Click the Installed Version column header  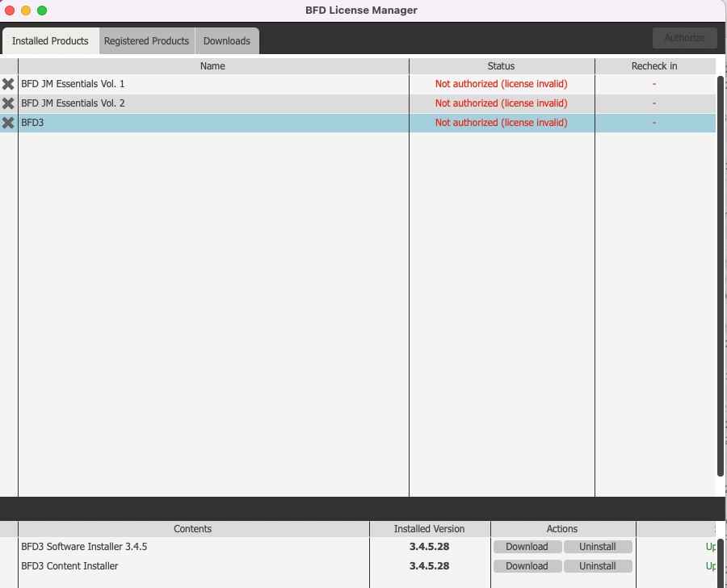pyautogui.click(x=429, y=529)
